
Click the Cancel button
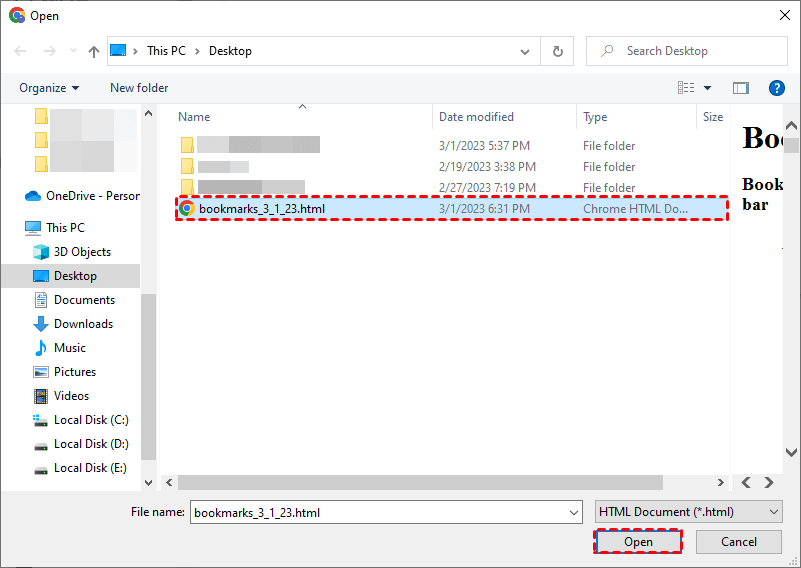(739, 541)
